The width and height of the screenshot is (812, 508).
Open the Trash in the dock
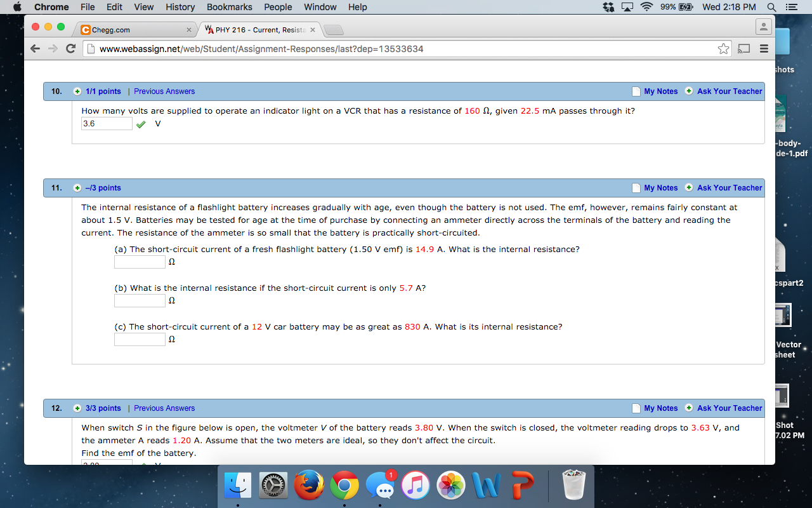click(573, 486)
